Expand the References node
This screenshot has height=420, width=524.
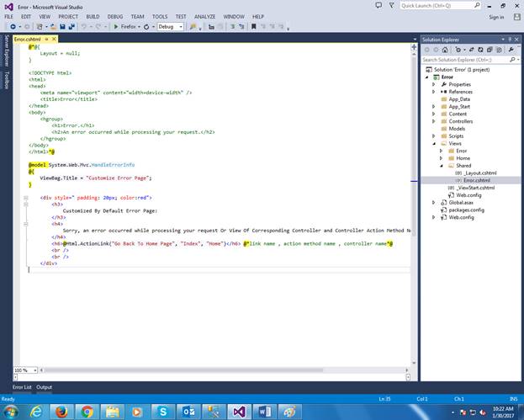(434, 92)
